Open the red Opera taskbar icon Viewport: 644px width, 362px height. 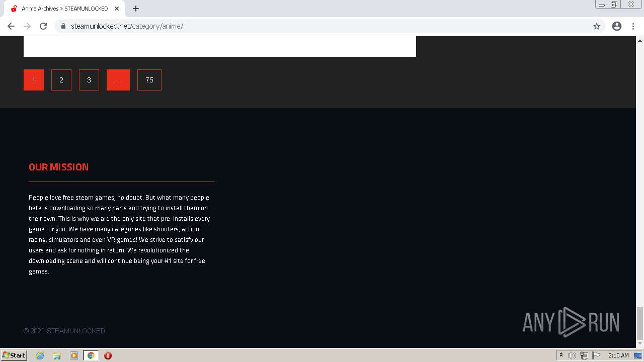[108, 355]
